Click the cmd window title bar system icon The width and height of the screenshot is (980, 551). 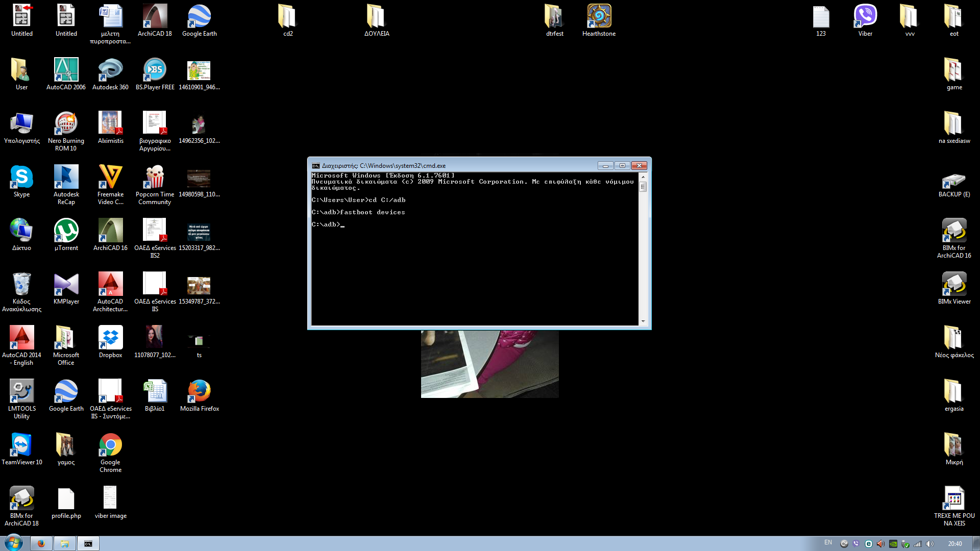click(316, 166)
